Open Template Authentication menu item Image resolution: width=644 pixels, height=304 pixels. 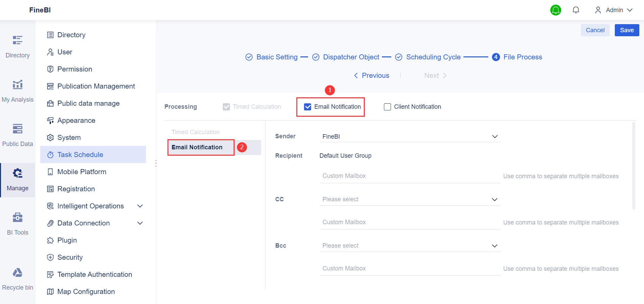point(93,274)
